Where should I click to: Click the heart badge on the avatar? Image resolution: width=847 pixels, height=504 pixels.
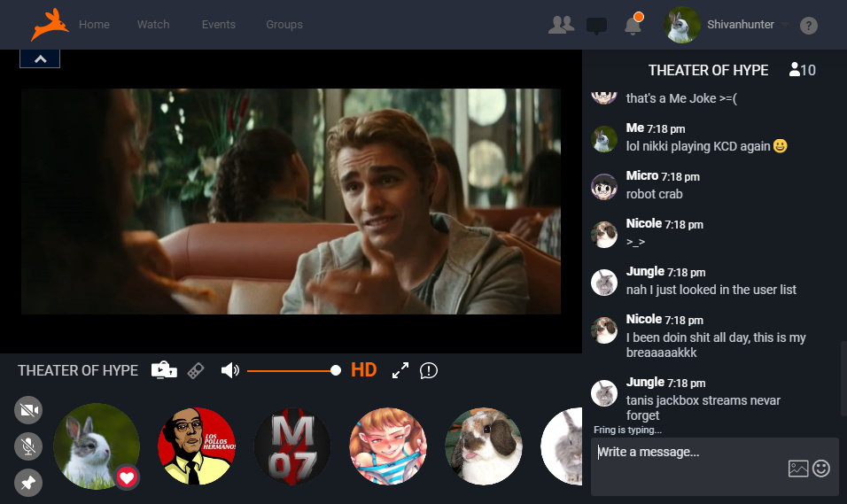[x=127, y=477]
